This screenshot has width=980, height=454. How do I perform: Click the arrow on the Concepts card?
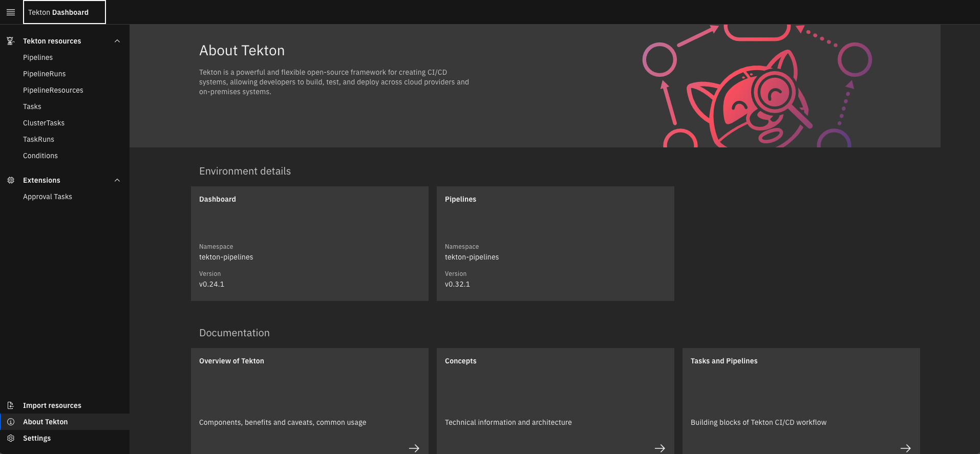(x=660, y=448)
